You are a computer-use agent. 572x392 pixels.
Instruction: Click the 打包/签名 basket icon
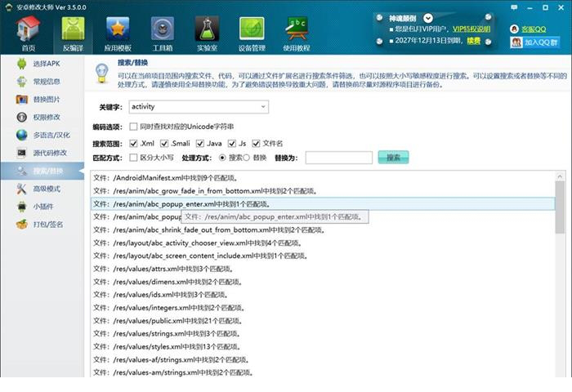coord(21,225)
